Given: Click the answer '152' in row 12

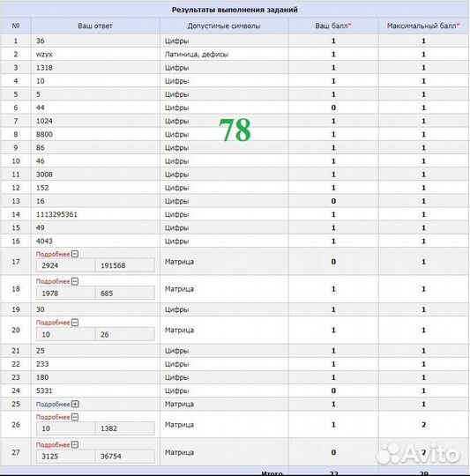Looking at the screenshot, I should (x=42, y=188).
